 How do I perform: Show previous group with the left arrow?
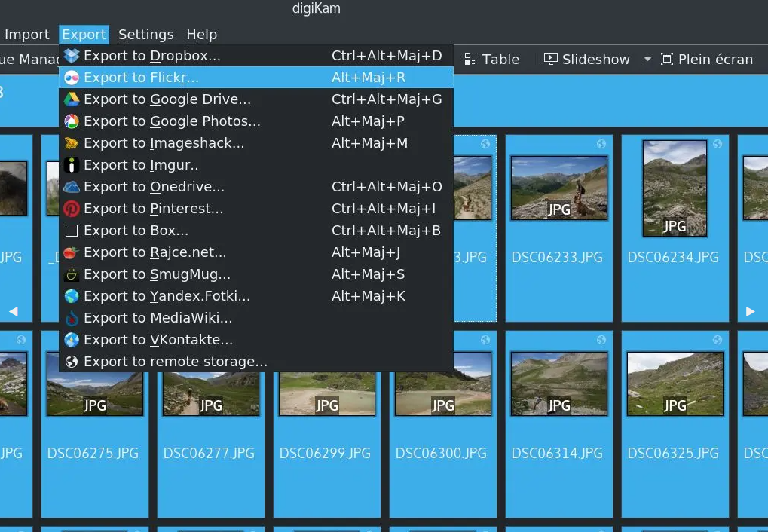[x=14, y=311]
